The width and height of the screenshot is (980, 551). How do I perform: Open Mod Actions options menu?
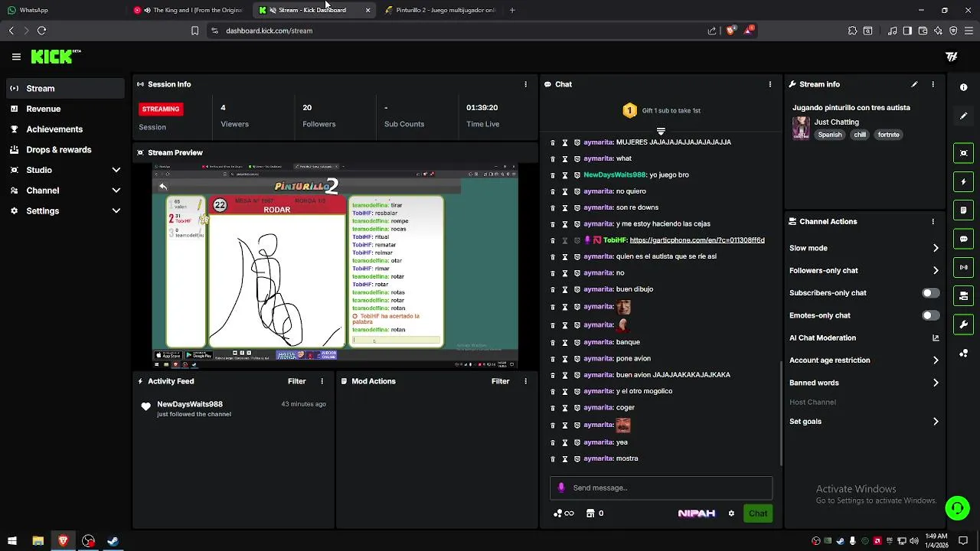(x=525, y=381)
